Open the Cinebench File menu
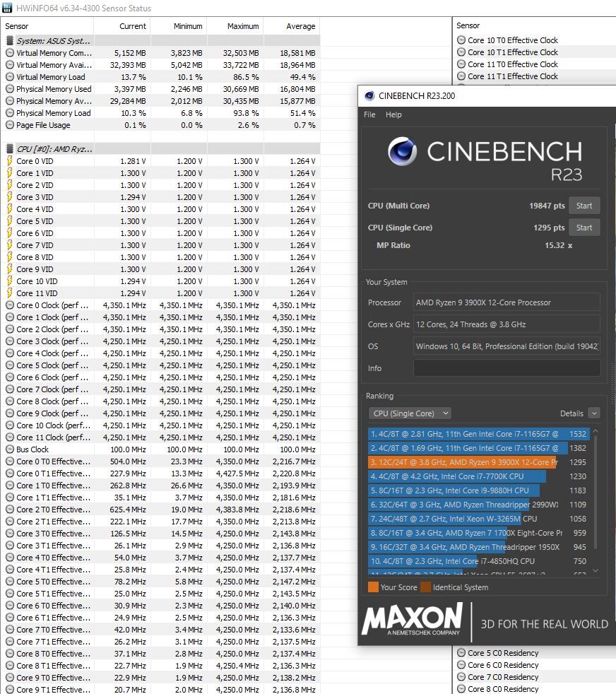616x694 pixels. [369, 114]
